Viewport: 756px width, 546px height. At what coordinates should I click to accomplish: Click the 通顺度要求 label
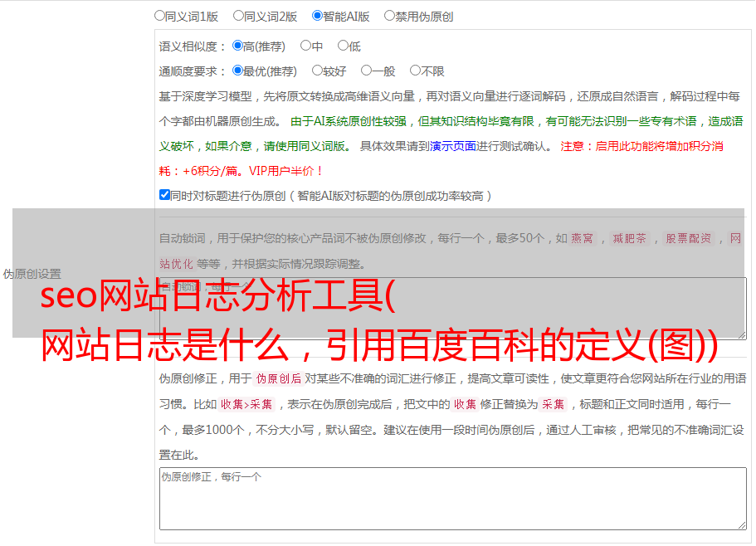(x=192, y=71)
